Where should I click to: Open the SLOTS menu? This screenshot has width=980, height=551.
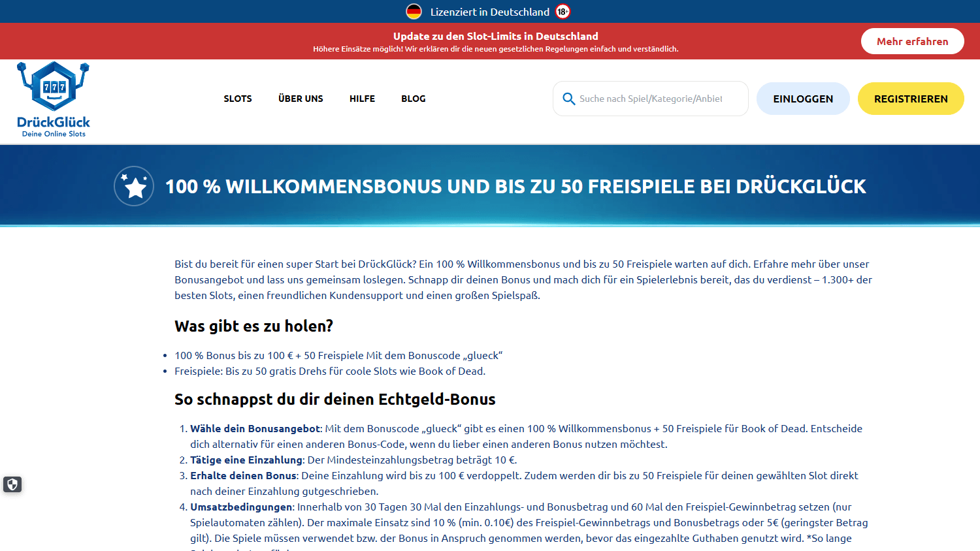click(238, 99)
